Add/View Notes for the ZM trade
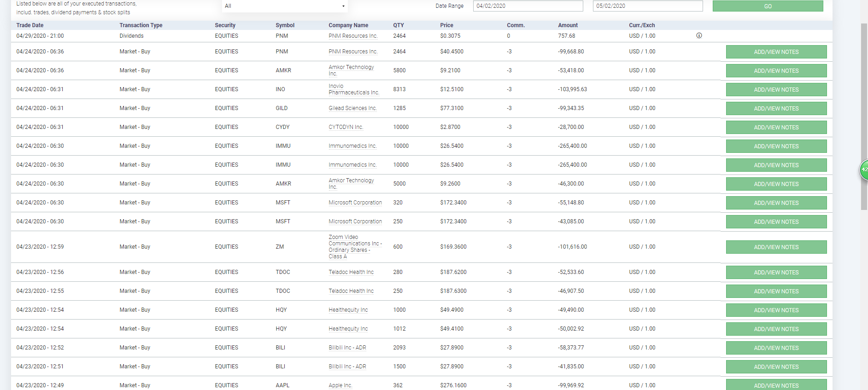The width and height of the screenshot is (868, 390). click(776, 247)
